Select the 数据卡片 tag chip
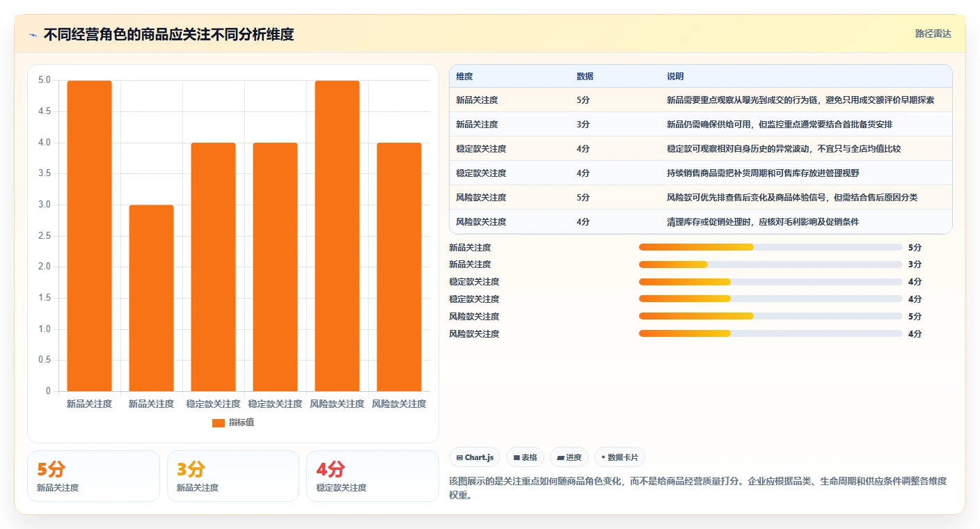Screen dimensions: 980x529 coord(619,457)
